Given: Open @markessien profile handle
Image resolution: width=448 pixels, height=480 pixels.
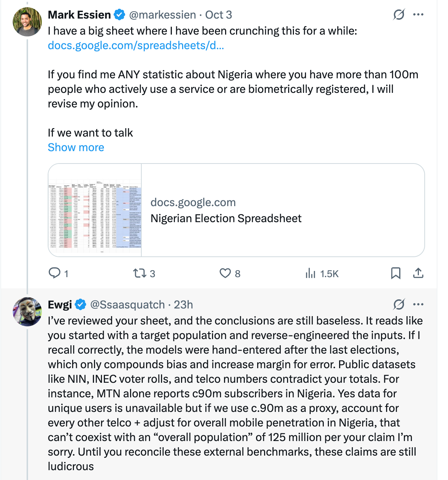Looking at the screenshot, I should 162,15.
